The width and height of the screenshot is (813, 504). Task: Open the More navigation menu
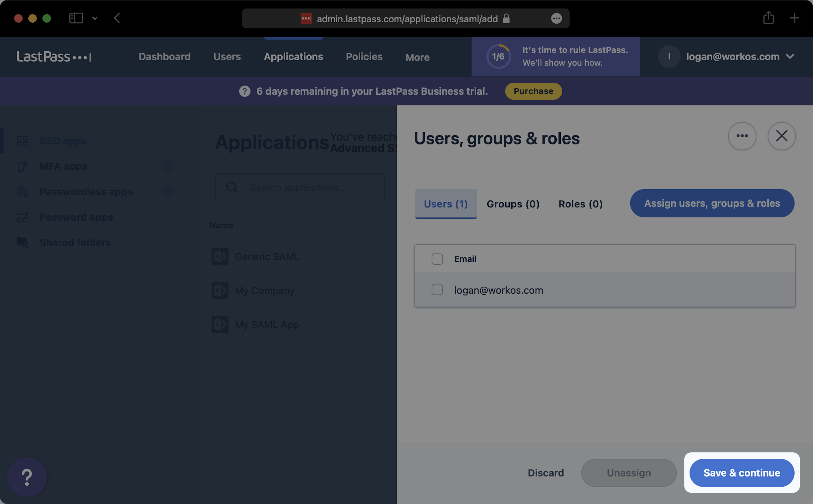click(x=417, y=57)
